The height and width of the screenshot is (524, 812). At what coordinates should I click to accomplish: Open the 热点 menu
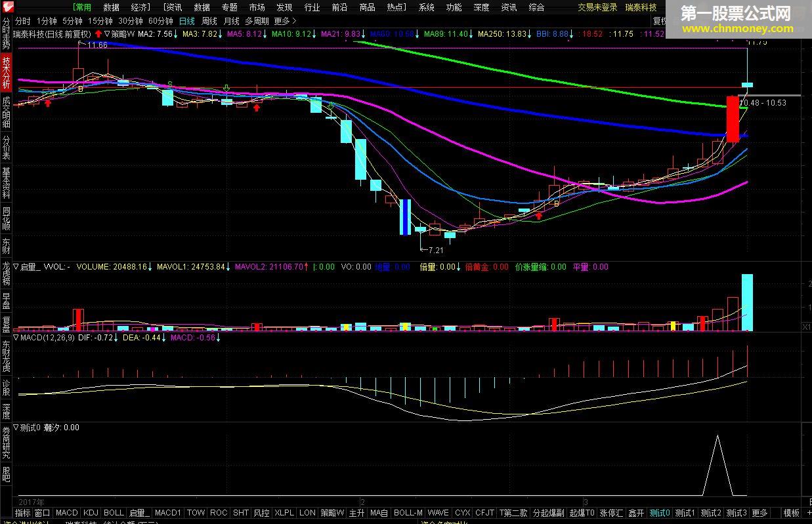396,7
